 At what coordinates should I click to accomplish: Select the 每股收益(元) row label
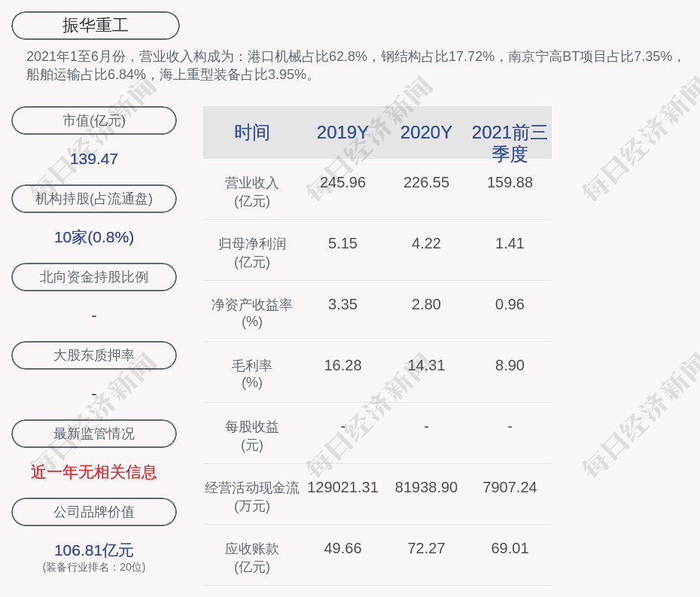point(252,436)
